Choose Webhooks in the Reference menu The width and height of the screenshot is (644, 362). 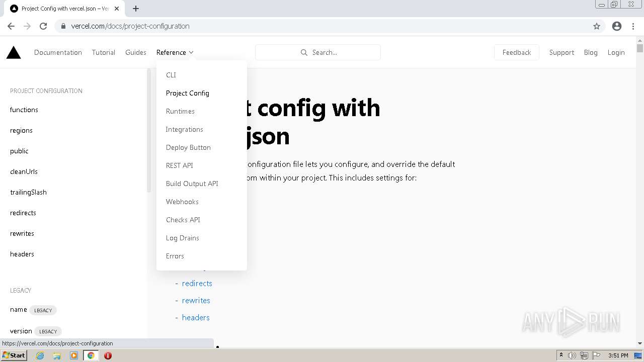point(182,202)
